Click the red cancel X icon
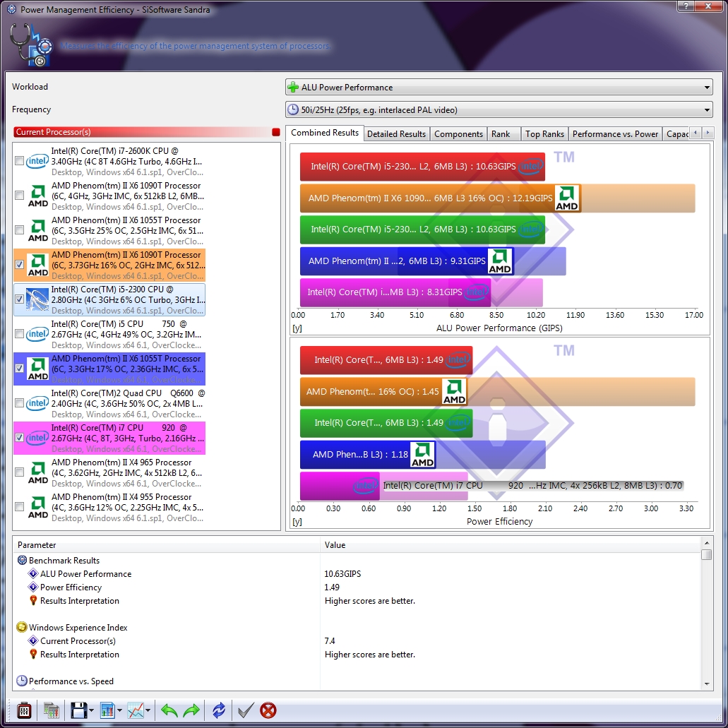This screenshot has width=728, height=728. (268, 710)
